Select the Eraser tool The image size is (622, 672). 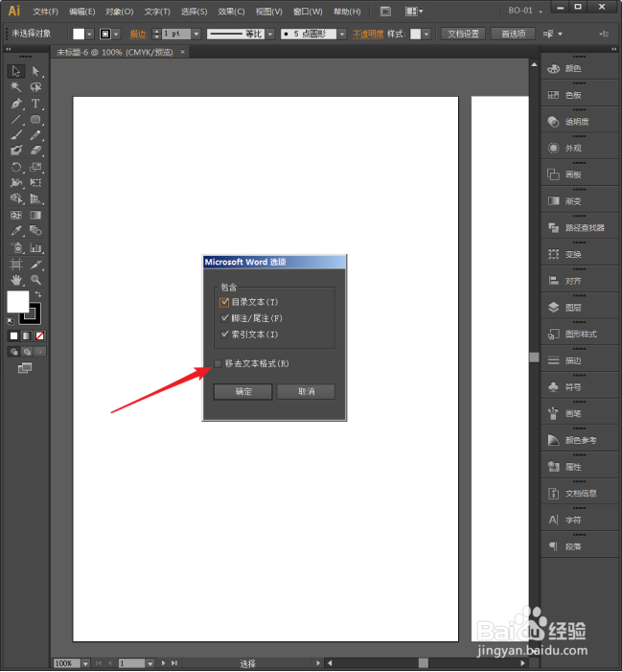point(35,151)
